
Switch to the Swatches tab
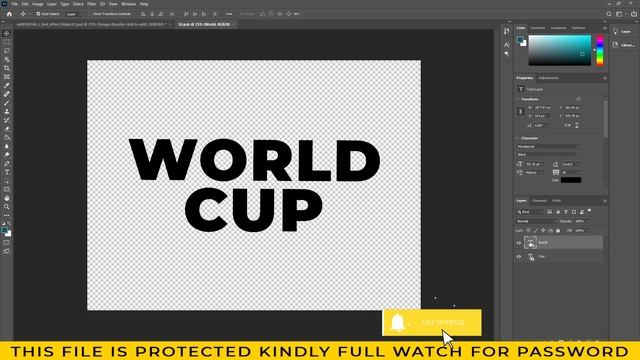(538, 28)
